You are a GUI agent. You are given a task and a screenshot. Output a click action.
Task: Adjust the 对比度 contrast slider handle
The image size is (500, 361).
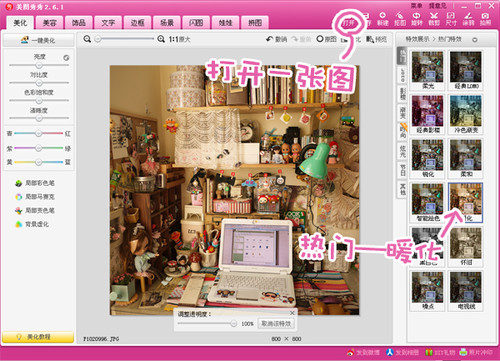click(x=39, y=83)
